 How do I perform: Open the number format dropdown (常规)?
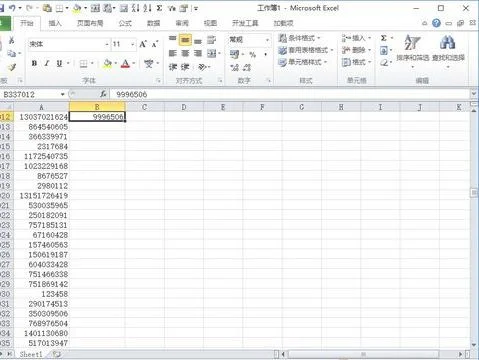(267, 40)
